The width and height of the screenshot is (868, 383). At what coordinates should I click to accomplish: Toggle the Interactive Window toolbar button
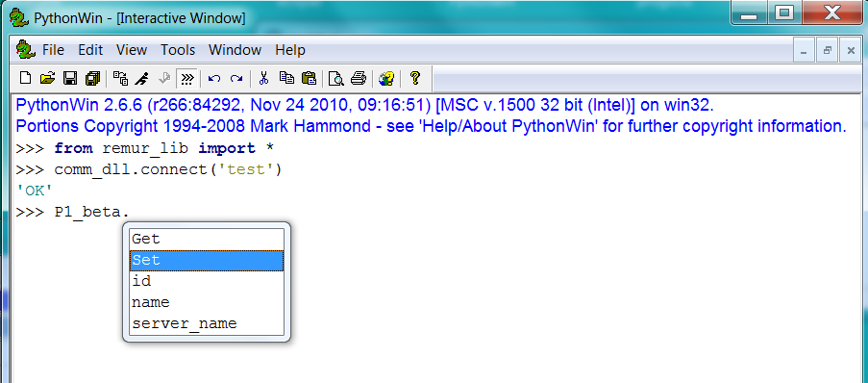click(x=187, y=79)
